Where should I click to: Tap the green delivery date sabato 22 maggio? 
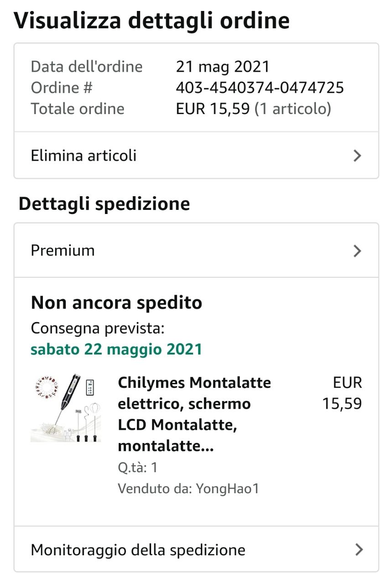point(116,349)
